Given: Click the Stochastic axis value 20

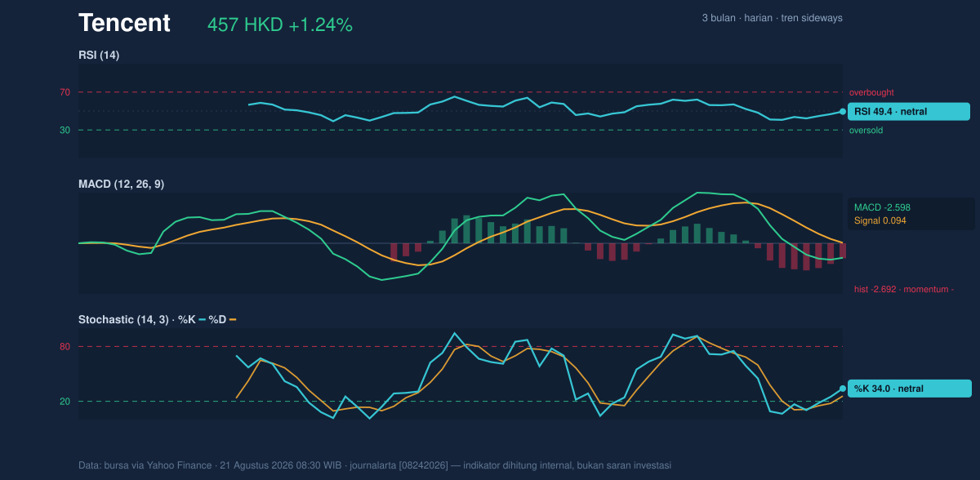Looking at the screenshot, I should coord(65,402).
